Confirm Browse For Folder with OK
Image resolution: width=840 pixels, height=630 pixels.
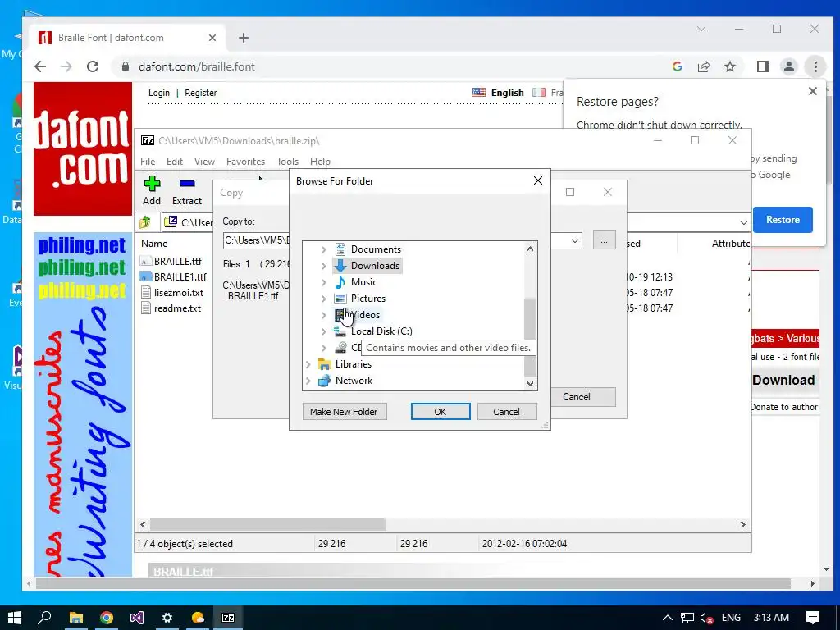tap(441, 412)
